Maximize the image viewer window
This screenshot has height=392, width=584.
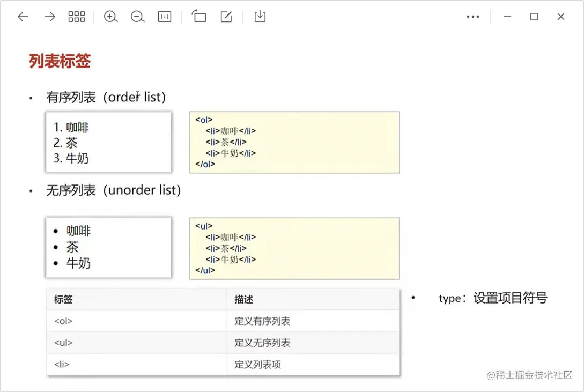pyautogui.click(x=534, y=17)
